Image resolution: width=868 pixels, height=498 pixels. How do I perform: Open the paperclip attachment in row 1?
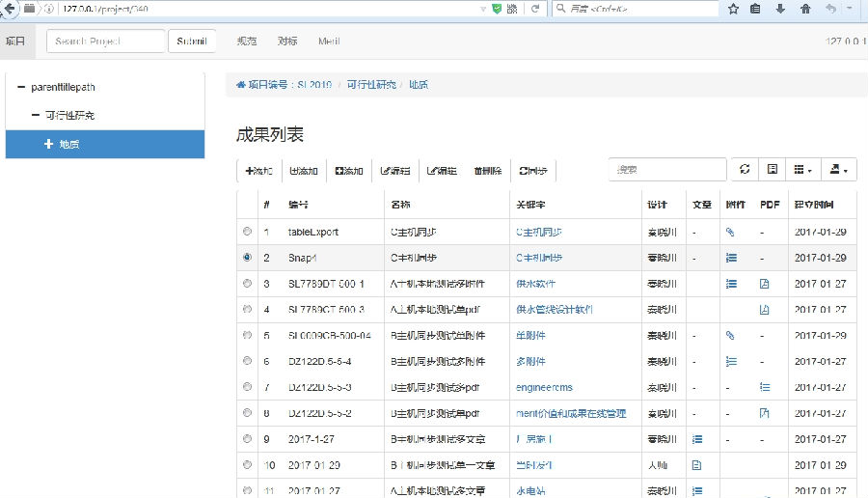click(730, 232)
